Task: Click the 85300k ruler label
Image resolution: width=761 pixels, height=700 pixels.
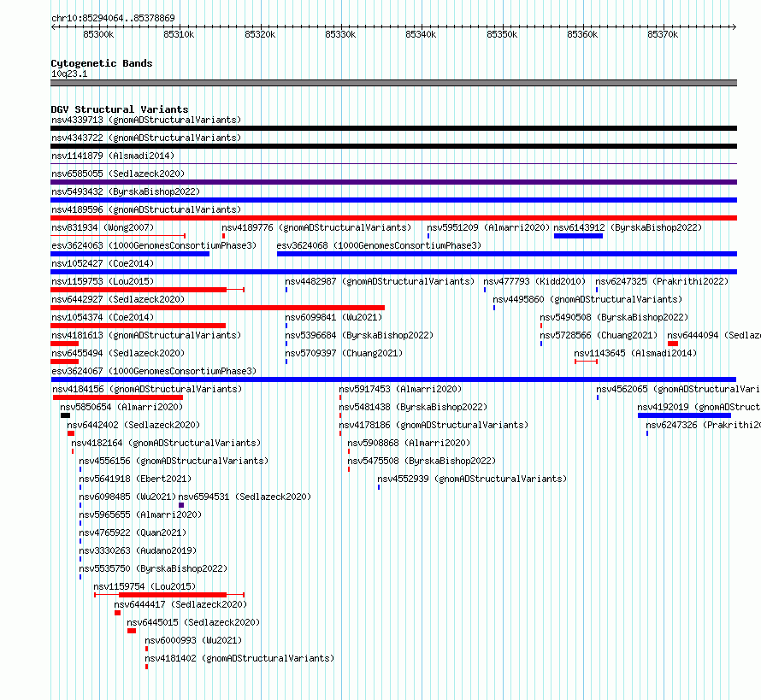Action: point(98,34)
